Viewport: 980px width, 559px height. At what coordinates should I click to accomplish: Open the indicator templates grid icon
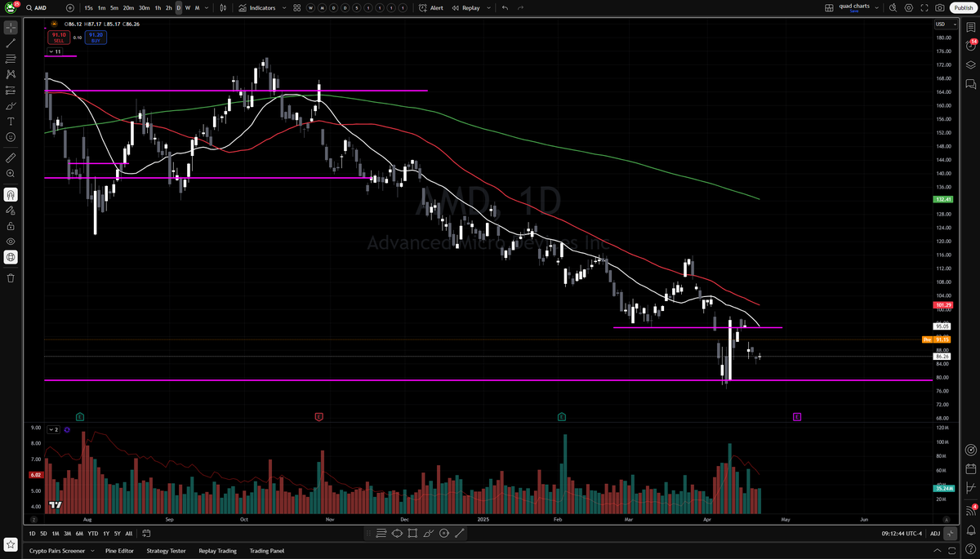[x=297, y=7]
